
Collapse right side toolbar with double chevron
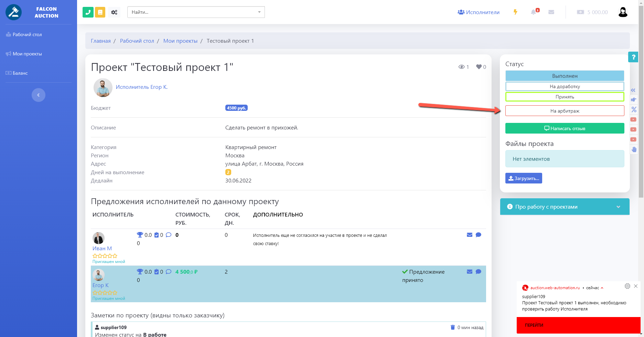(x=633, y=90)
